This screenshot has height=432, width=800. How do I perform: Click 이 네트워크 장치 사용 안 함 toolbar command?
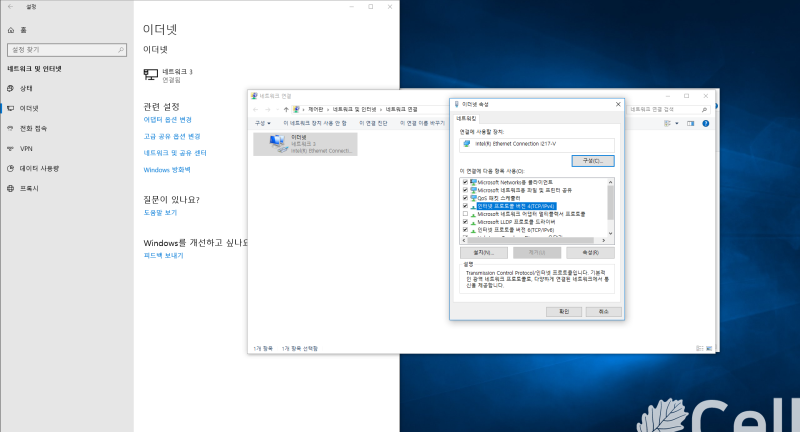[x=315, y=123]
